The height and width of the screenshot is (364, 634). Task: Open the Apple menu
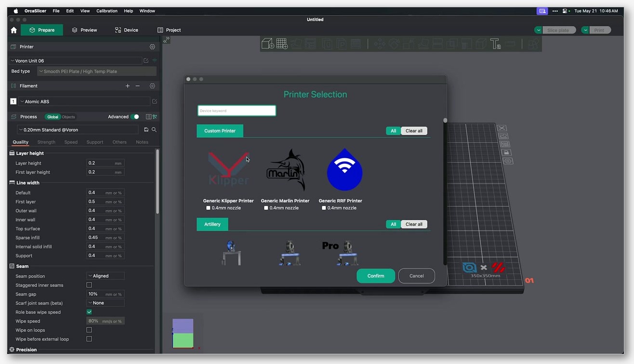pos(16,11)
